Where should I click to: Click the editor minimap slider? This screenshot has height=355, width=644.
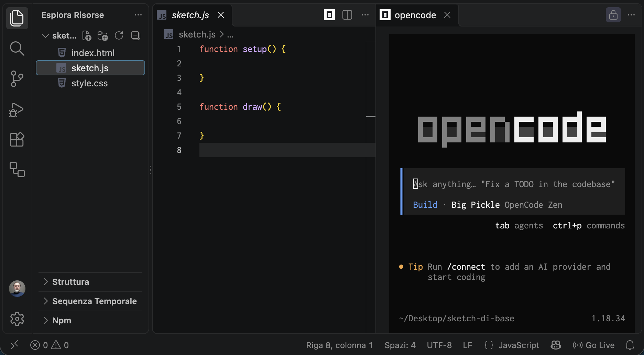(x=371, y=117)
